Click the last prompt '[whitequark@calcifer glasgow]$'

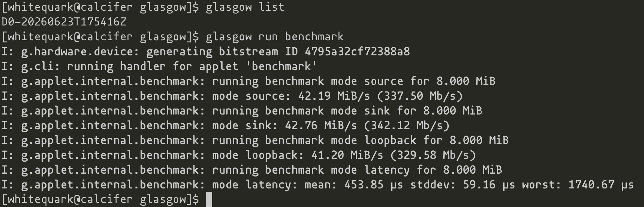pyautogui.click(x=100, y=199)
